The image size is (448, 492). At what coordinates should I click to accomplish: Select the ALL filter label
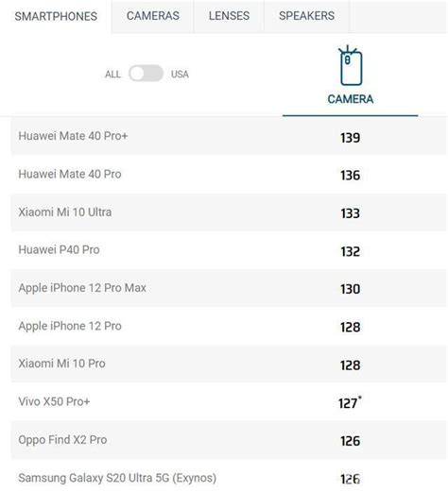coord(112,75)
